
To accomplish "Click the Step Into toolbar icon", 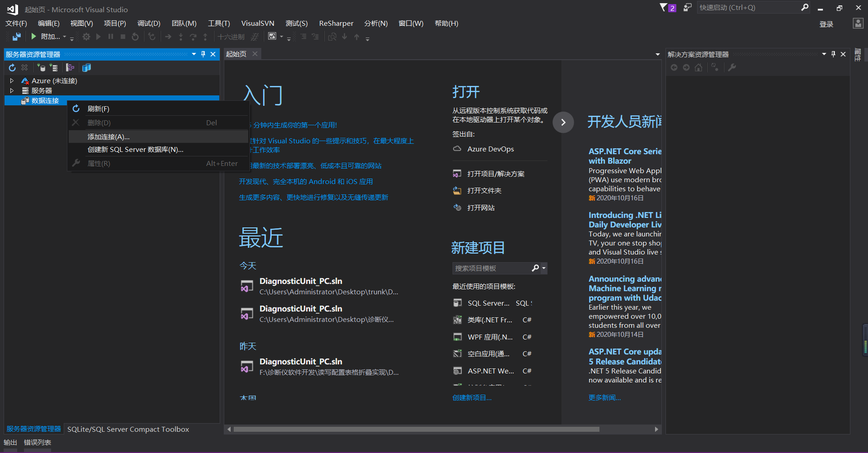I will coord(181,37).
